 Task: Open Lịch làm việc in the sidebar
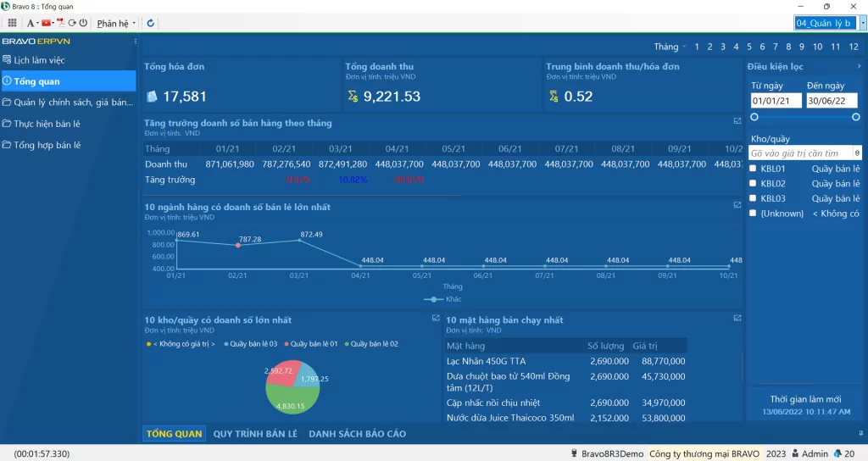point(39,60)
